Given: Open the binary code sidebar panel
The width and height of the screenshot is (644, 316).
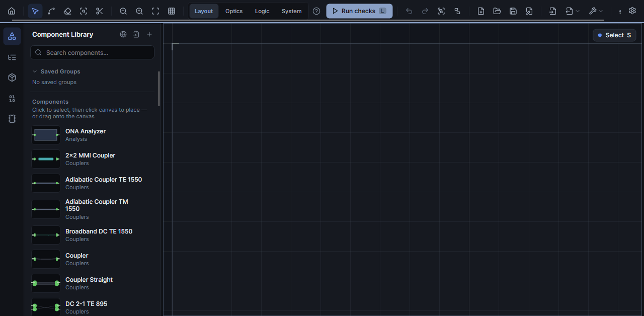Looking at the screenshot, I should pyautogui.click(x=12, y=99).
